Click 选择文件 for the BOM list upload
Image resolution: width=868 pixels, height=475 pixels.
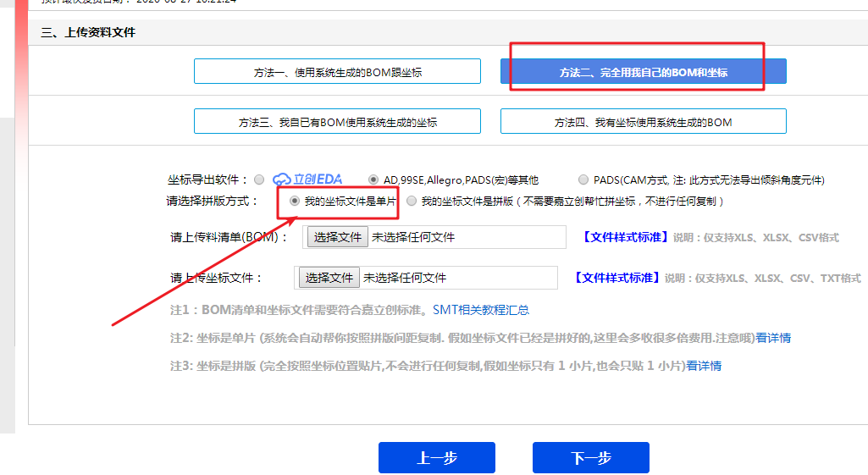point(338,237)
